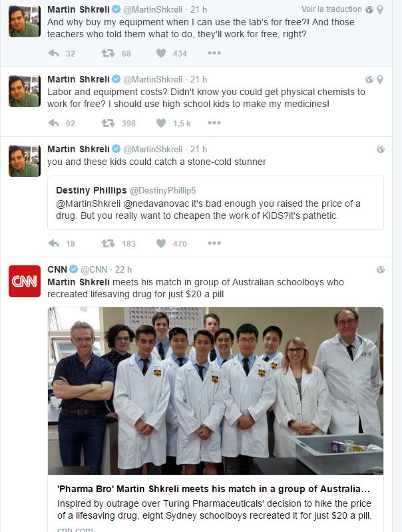This screenshot has width=402, height=532.
Task: Retweet the tweet with 398 retweets
Action: coord(108,123)
